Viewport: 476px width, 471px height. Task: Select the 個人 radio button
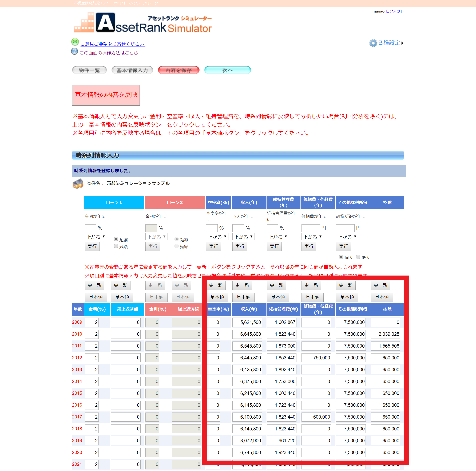point(341,257)
